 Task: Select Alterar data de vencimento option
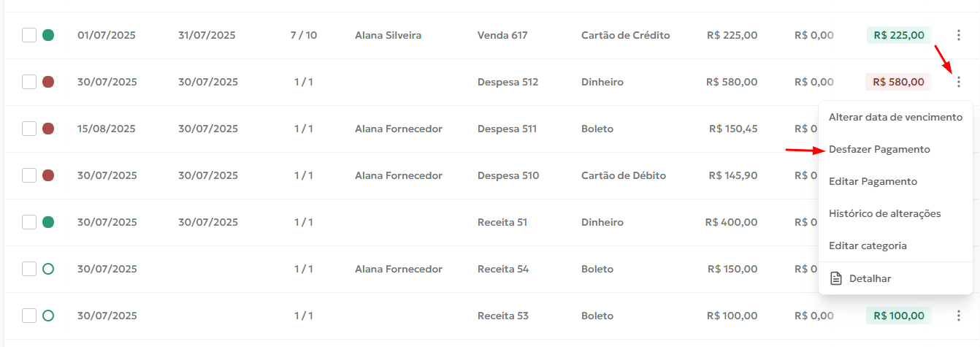click(895, 117)
